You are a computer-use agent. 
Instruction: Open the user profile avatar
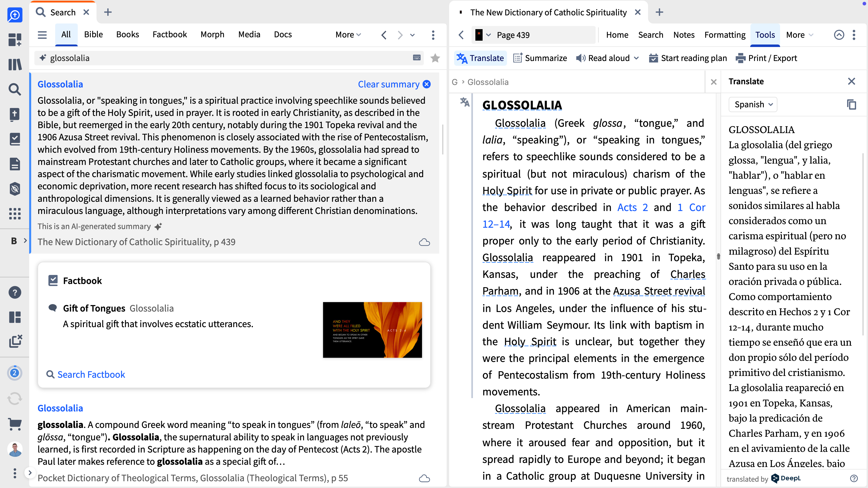click(15, 449)
